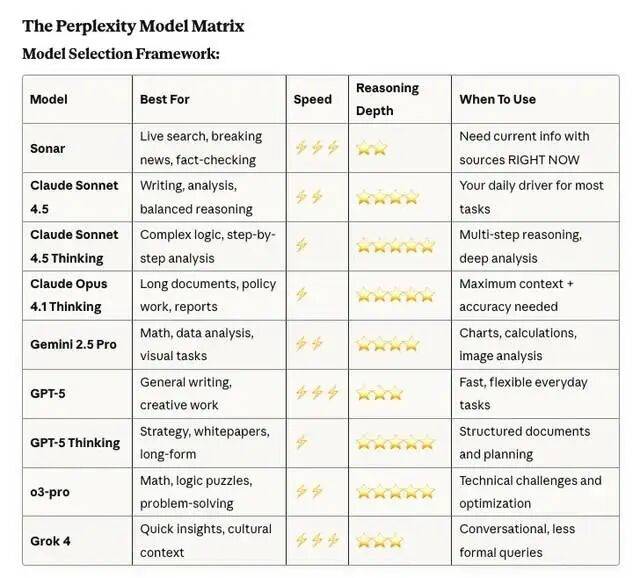Click the Model Selection Framework subheading
Image resolution: width=640 pixels, height=578 pixels.
point(121,53)
